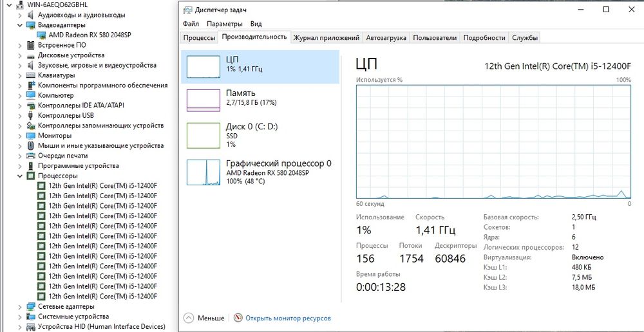Expand the Системные устройства node

pos(20,317)
